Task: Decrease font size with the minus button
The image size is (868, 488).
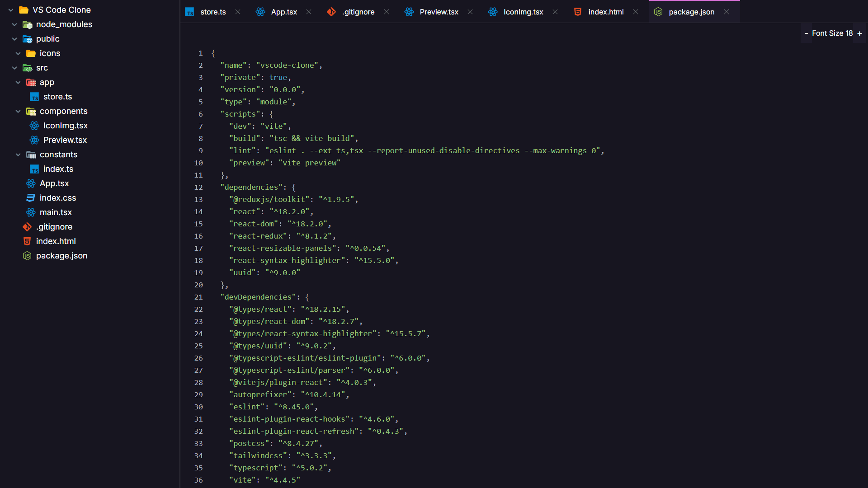Action: 806,33
